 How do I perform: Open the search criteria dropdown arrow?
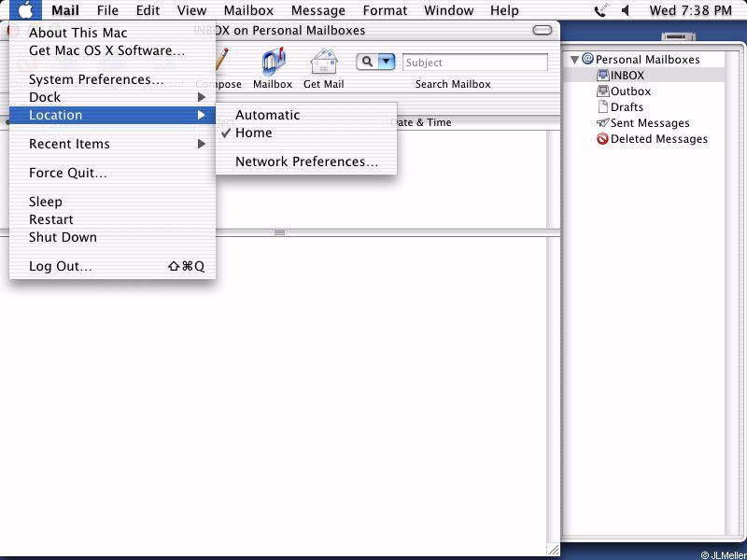[387, 62]
